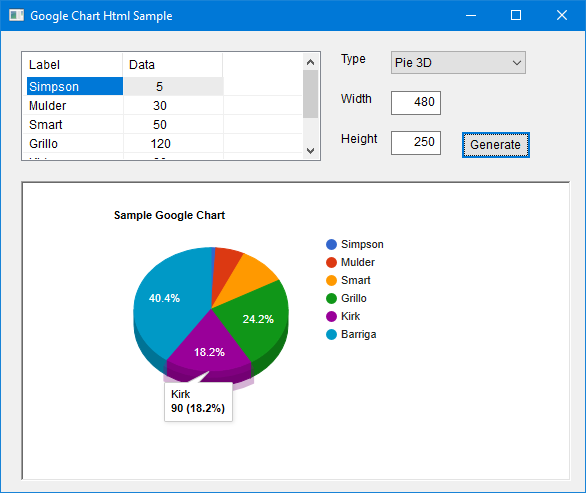Click the purple Kirk legend marker

[331, 316]
